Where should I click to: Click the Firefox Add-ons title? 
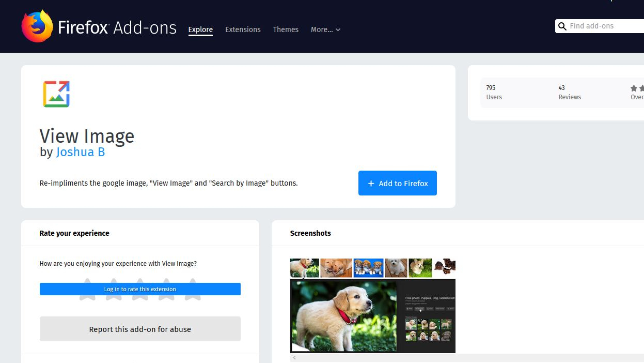(x=117, y=27)
